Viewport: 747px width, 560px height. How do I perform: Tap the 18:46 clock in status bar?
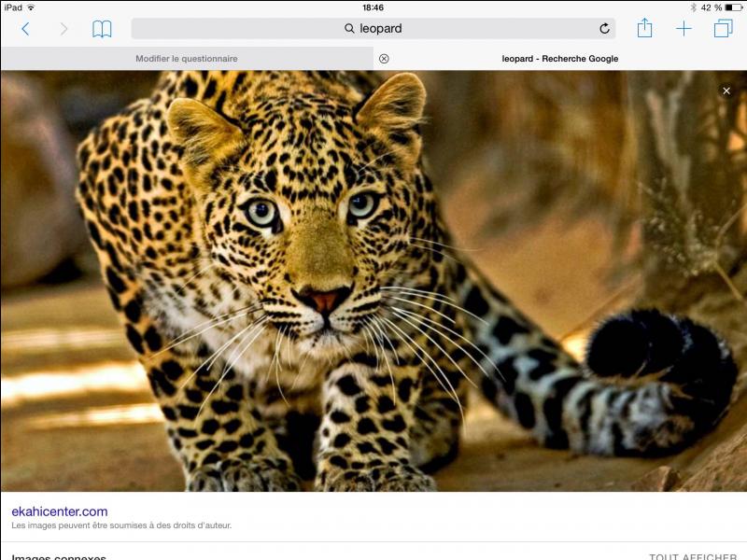373,7
